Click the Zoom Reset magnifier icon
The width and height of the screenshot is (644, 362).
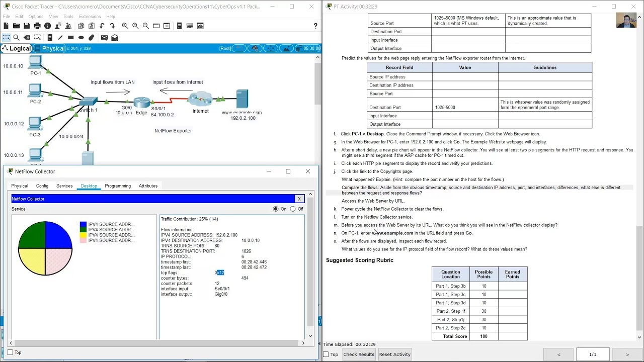pos(135,26)
